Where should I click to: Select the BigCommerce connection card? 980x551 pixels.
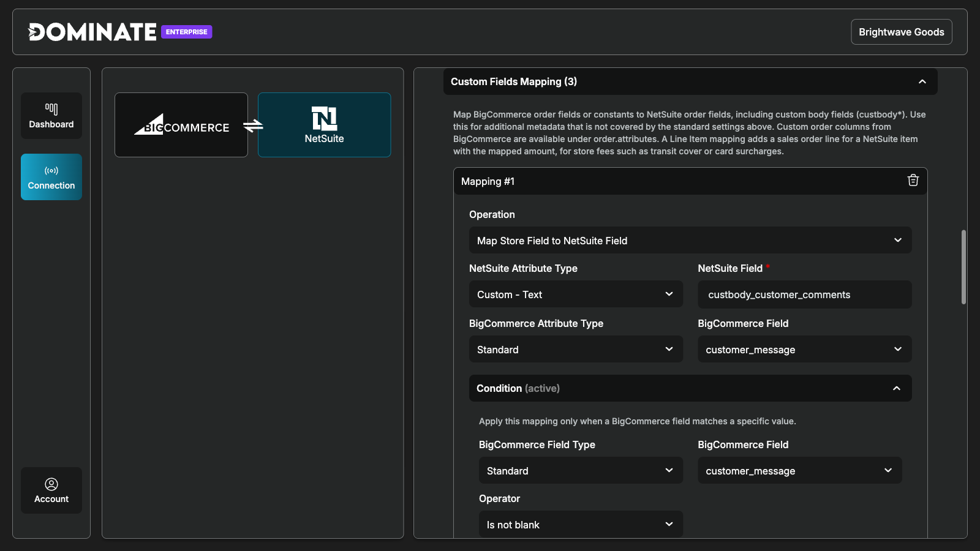click(181, 125)
